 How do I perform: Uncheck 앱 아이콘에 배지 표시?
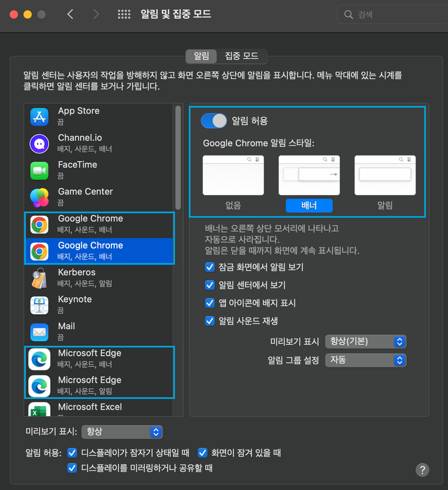coord(209,303)
